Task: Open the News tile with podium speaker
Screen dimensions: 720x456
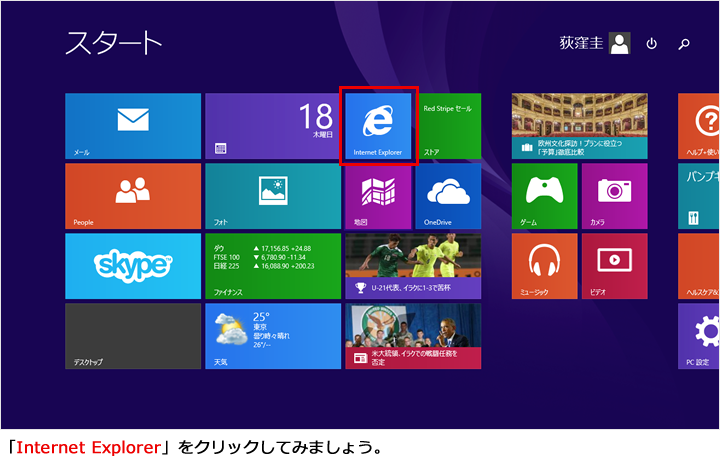Action: (413, 336)
